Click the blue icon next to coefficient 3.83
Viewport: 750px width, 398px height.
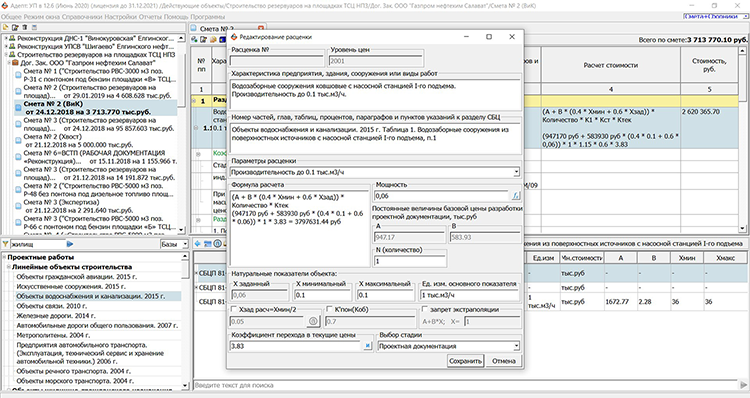tap(367, 346)
